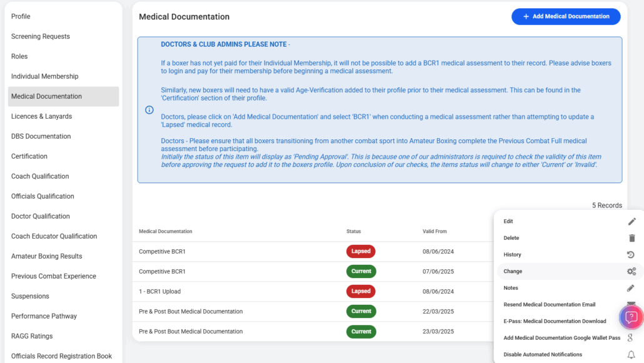Click the info circle icon in notice
This screenshot has height=363, width=644.
pos(149,109)
